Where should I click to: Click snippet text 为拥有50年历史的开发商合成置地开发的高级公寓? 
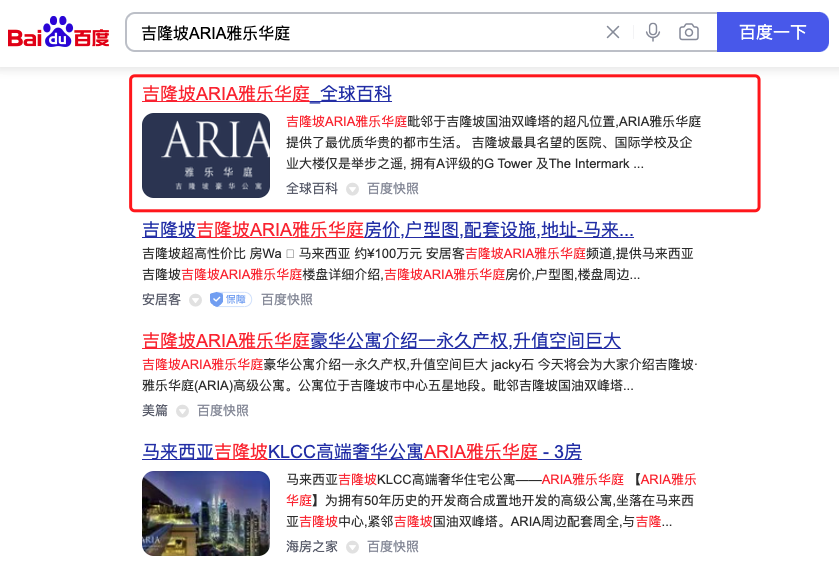468,501
